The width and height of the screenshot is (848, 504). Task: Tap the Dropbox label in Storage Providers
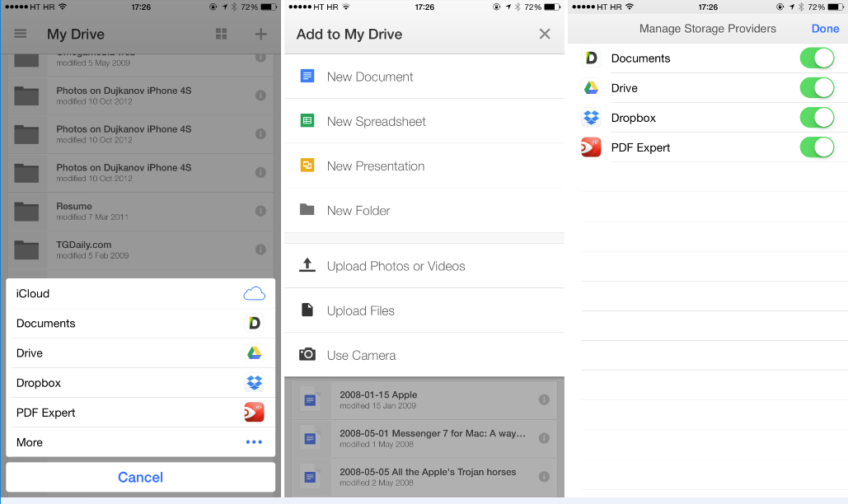[x=633, y=118]
